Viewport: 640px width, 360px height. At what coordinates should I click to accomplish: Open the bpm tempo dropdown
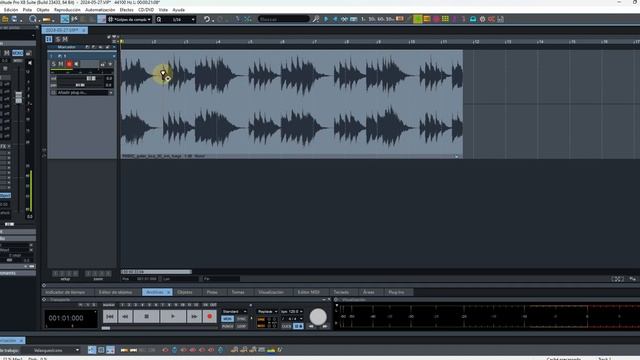coord(291,311)
